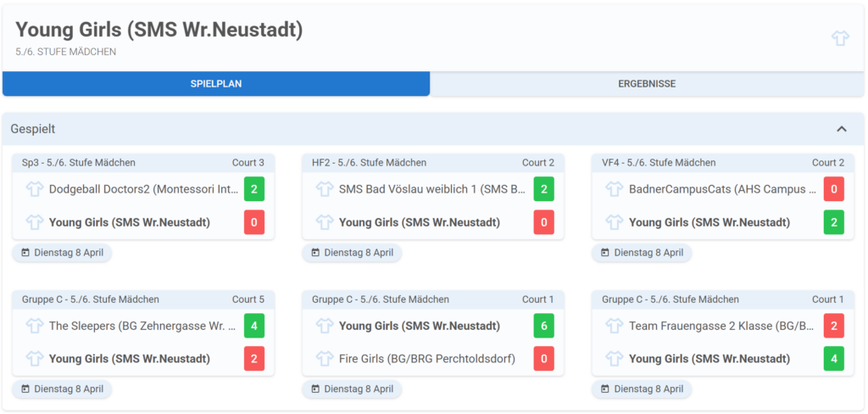
Task: Click jersey icon beside Young Girls in VF4 match
Action: coord(615,222)
